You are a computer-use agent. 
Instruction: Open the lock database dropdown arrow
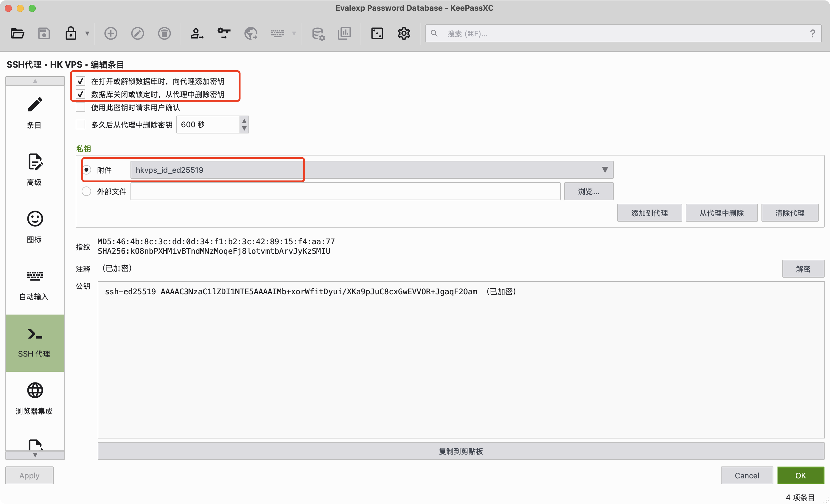87,33
